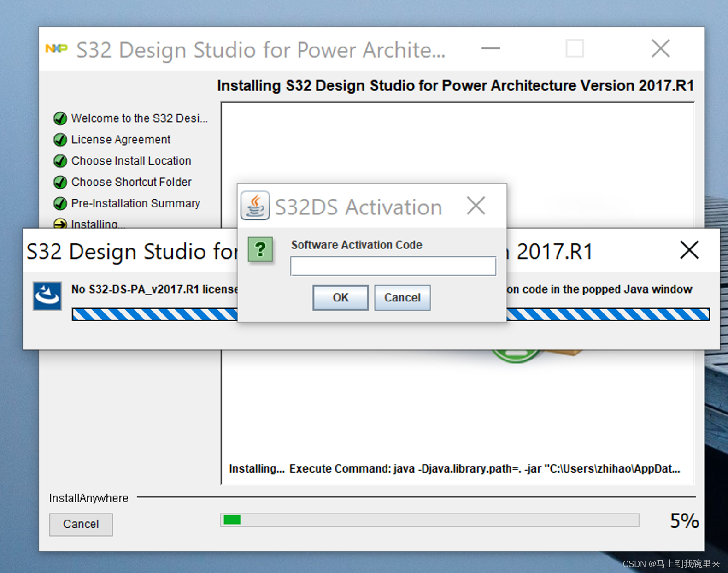Select the Welcome to the S32 Desi... step
This screenshot has width=728, height=573.
tap(139, 118)
